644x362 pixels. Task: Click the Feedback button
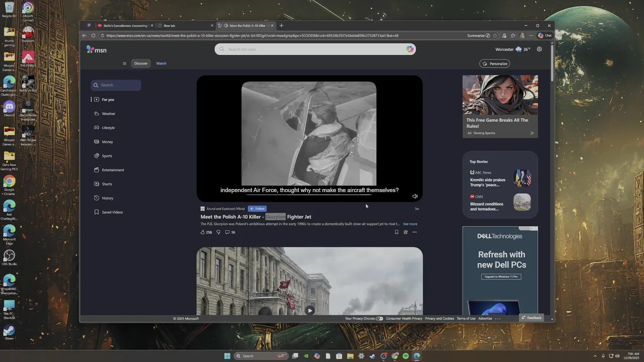[x=531, y=318]
